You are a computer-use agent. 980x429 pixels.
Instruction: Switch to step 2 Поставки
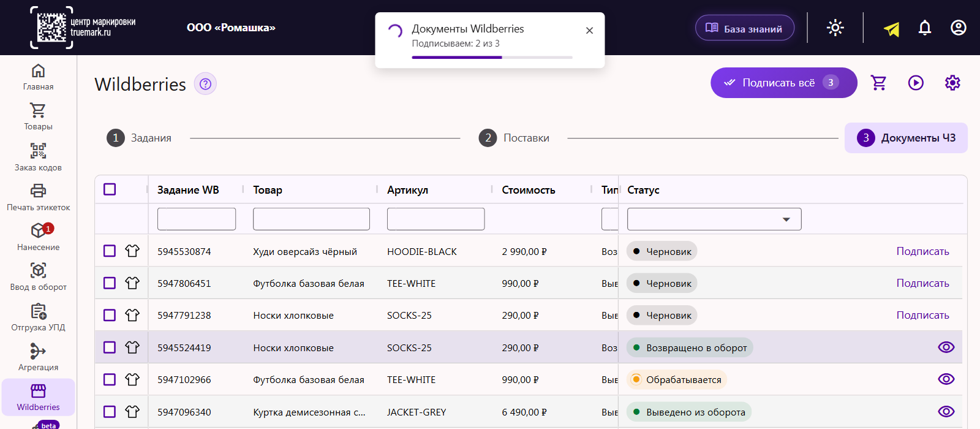click(514, 138)
